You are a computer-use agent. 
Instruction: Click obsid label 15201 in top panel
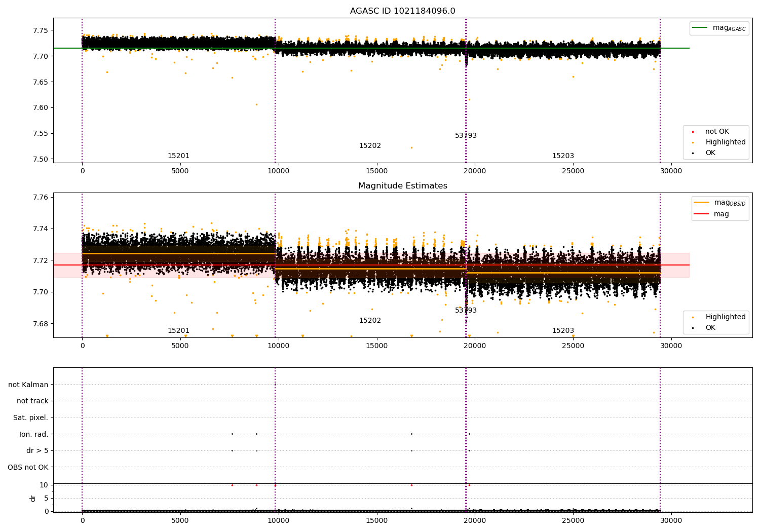178,156
